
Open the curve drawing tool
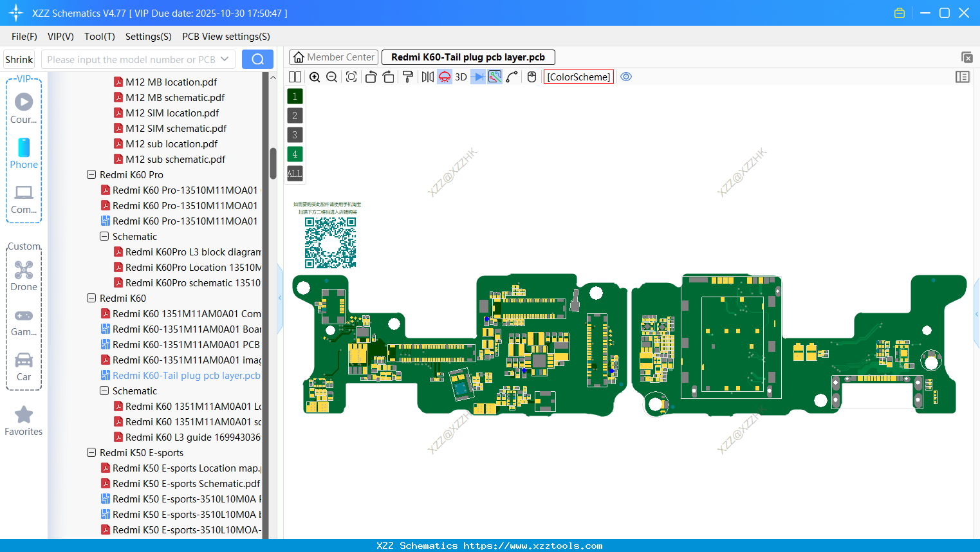(512, 77)
